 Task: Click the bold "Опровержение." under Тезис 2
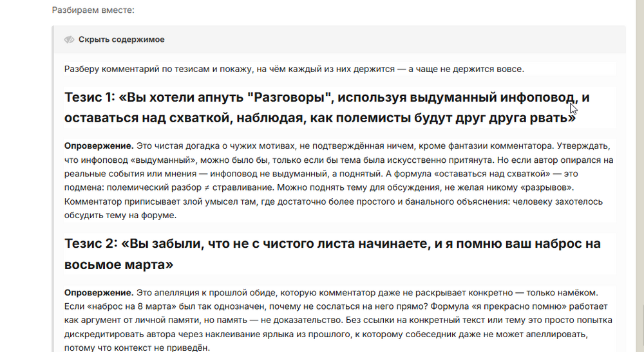point(99,293)
